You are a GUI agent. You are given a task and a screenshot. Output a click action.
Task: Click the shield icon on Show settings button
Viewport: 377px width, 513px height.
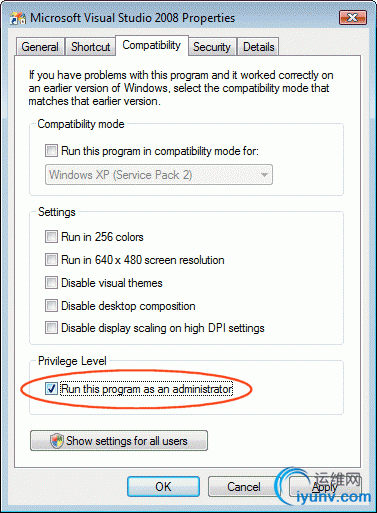click(x=57, y=441)
